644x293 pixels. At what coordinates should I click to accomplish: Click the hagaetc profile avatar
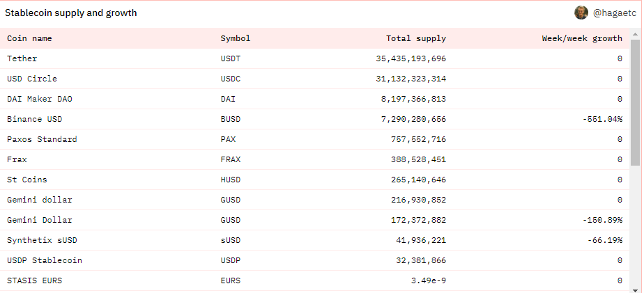tap(581, 13)
